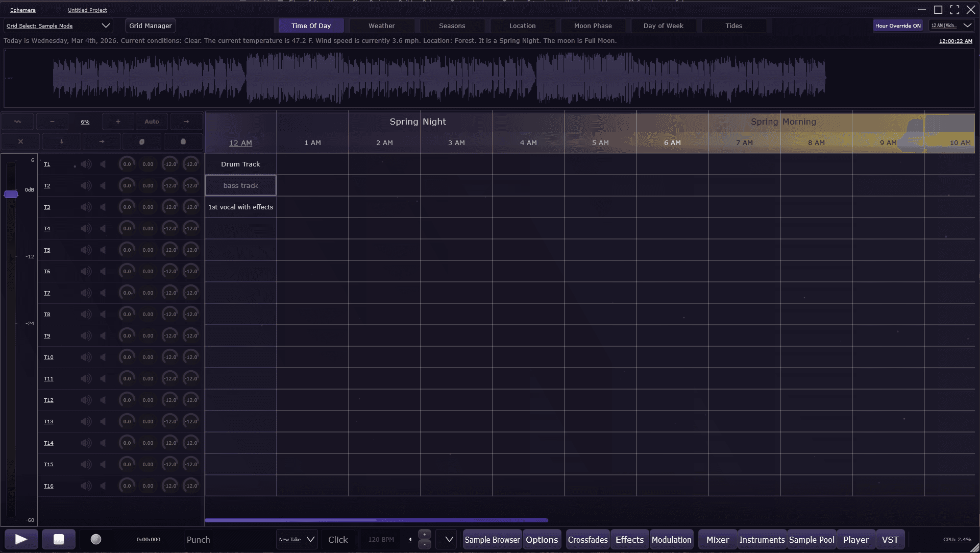Toggle Punch recording mode
The height and width of the screenshot is (553, 980).
tap(198, 539)
